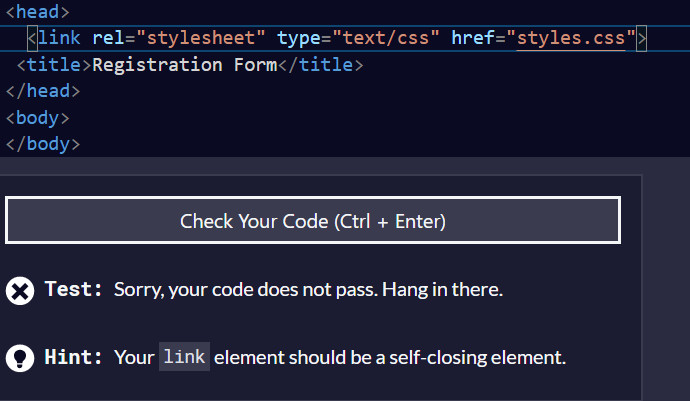This screenshot has height=401, width=690.
Task: Click the "text/css" attribute value
Action: pyautogui.click(x=386, y=38)
